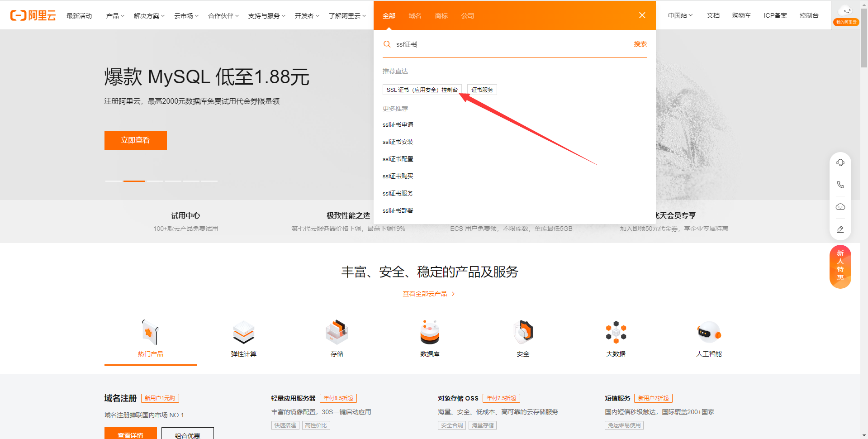Select the 热门产品 category icon
The width and height of the screenshot is (868, 439).
click(x=151, y=333)
